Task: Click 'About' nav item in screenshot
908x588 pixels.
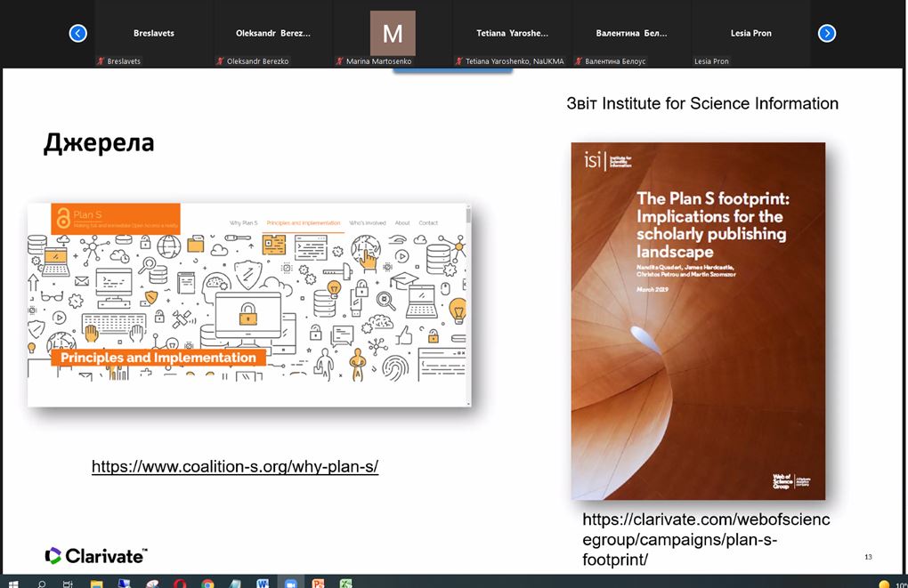Action: pos(402,222)
